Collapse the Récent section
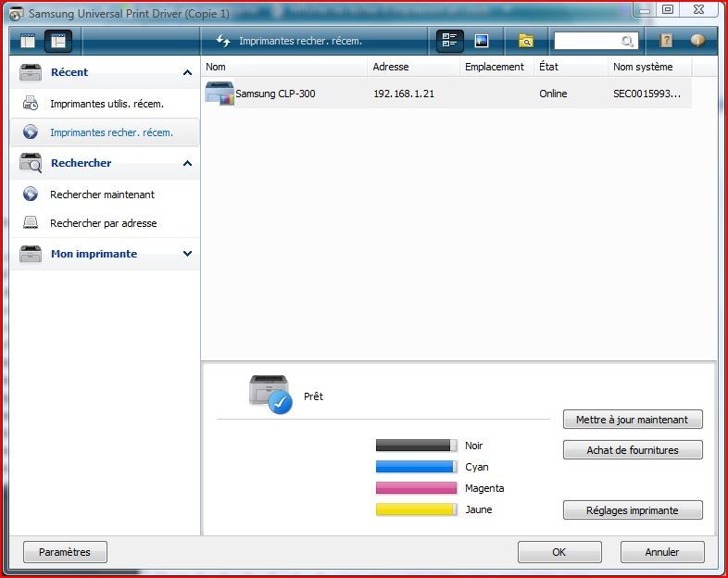The image size is (728, 578). coord(188,72)
